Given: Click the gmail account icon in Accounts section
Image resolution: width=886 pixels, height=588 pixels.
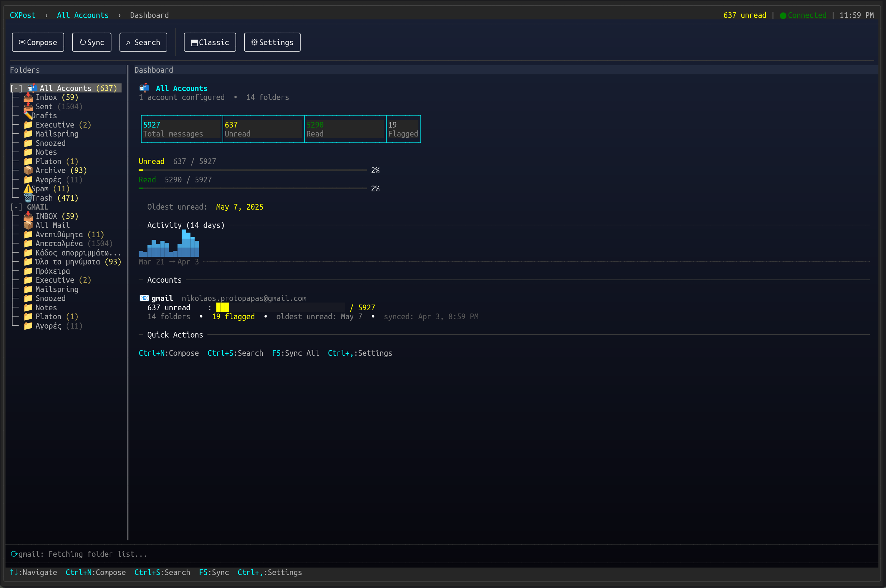Looking at the screenshot, I should (144, 298).
